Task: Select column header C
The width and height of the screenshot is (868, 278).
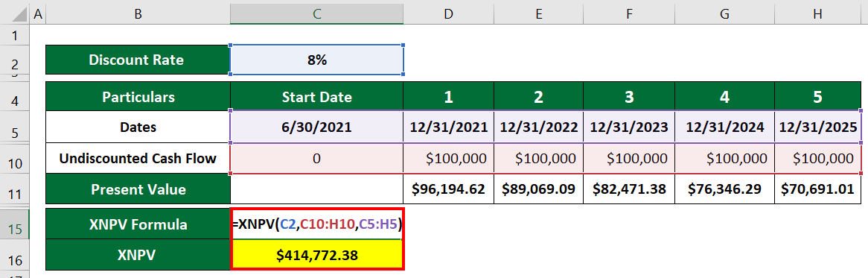Action: click(316, 13)
